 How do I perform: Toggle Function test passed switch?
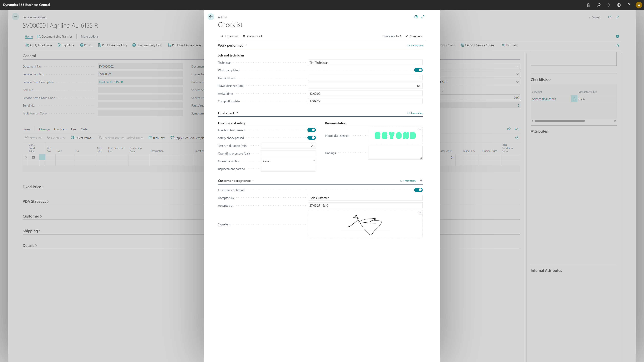point(311,130)
